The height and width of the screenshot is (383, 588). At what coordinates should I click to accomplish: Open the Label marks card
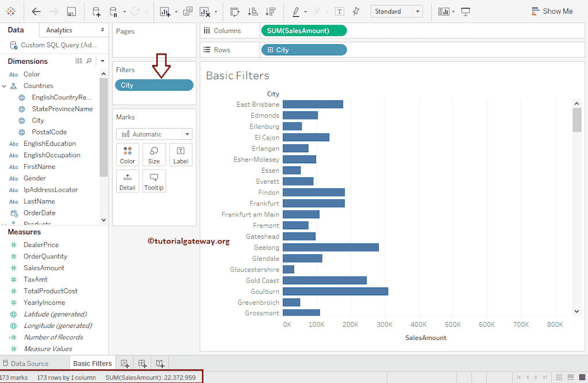[x=180, y=155]
